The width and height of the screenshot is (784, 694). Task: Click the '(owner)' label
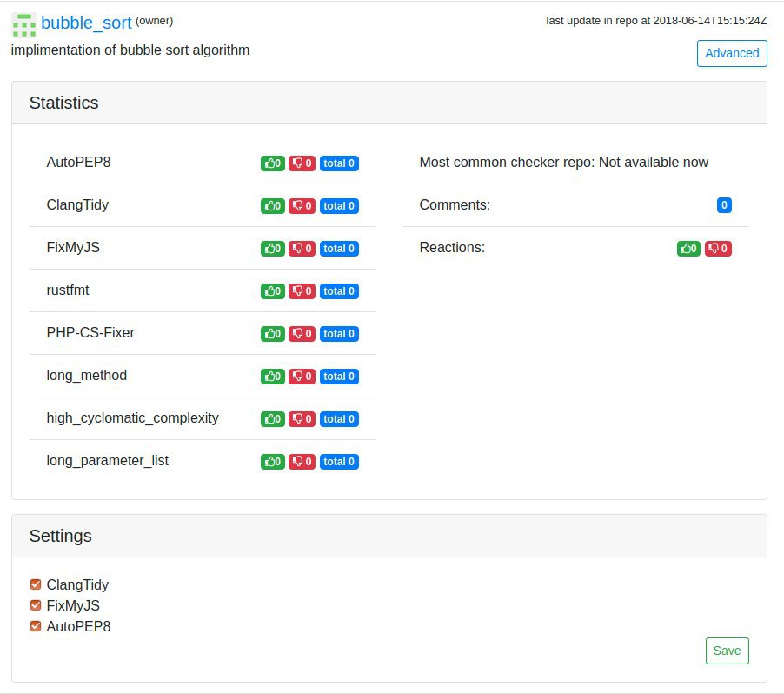155,21
